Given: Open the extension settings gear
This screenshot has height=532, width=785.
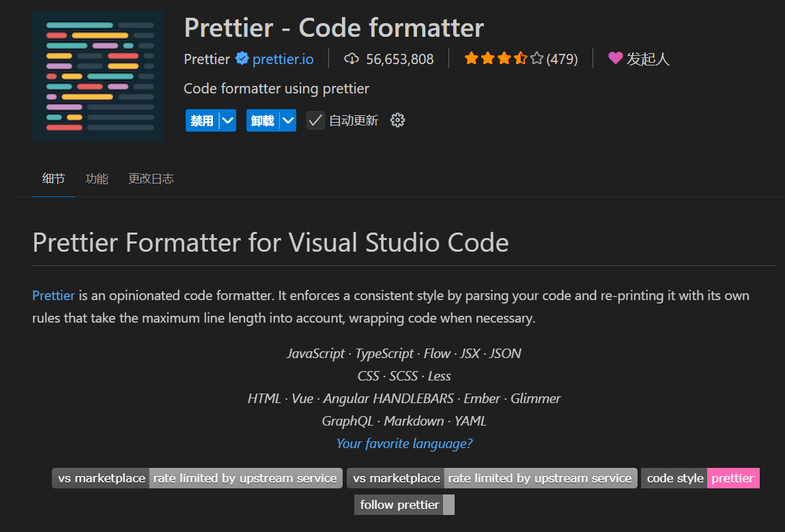Looking at the screenshot, I should pyautogui.click(x=397, y=120).
